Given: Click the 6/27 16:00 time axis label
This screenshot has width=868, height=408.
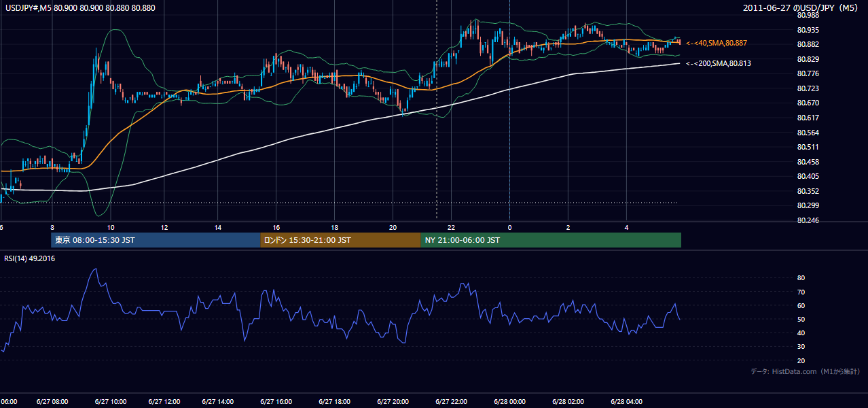Looking at the screenshot, I should point(276,401).
